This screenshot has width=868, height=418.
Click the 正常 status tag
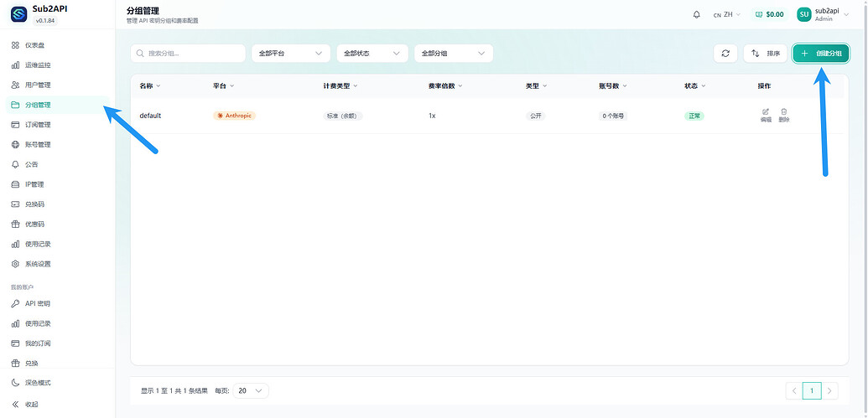click(x=694, y=116)
